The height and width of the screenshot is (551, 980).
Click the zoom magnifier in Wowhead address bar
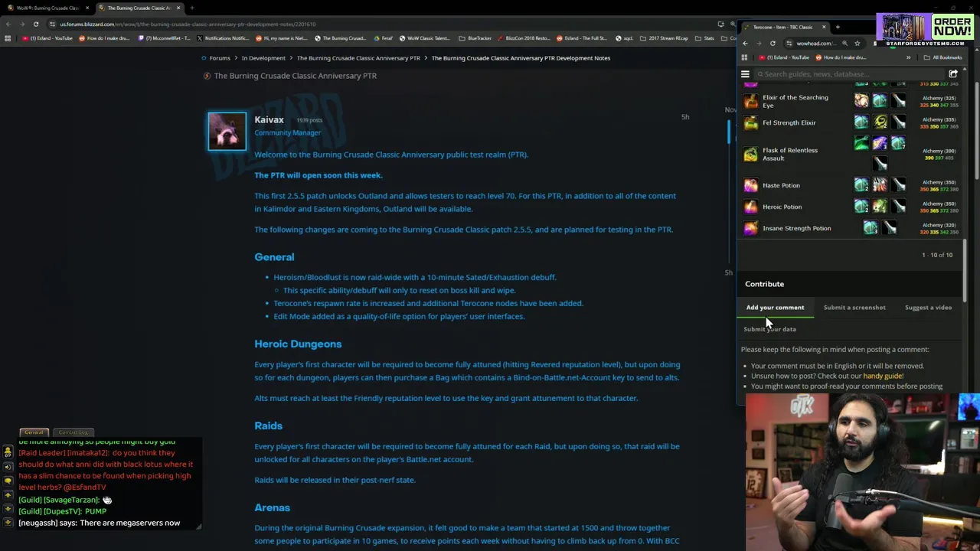pos(844,43)
